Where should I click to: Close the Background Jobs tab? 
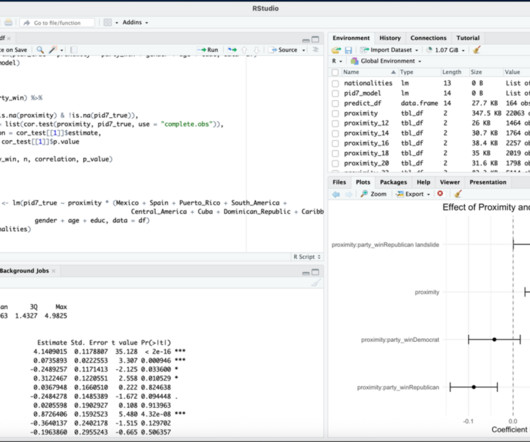tap(53, 271)
